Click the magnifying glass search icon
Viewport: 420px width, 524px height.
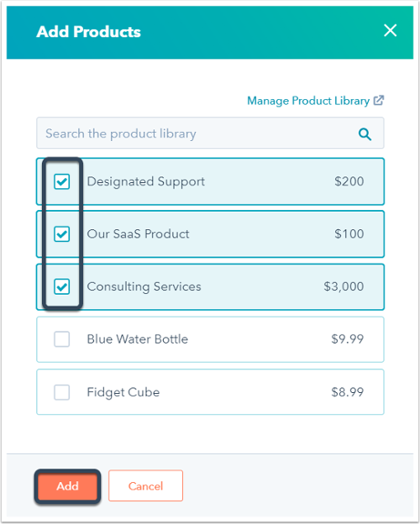365,134
